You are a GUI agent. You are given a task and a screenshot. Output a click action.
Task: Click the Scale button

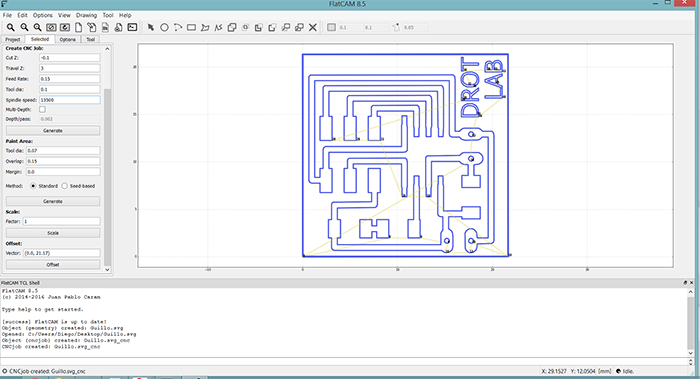point(53,233)
